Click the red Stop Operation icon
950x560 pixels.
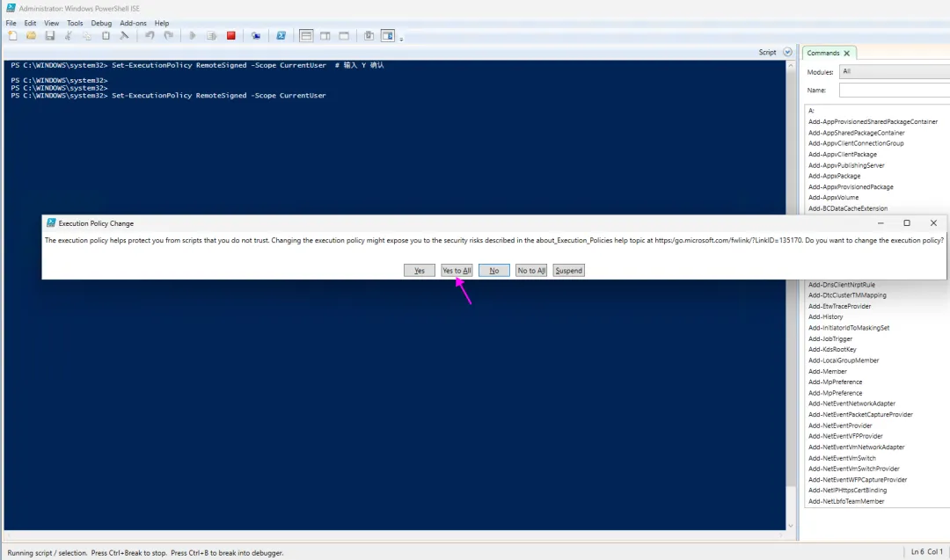point(230,36)
